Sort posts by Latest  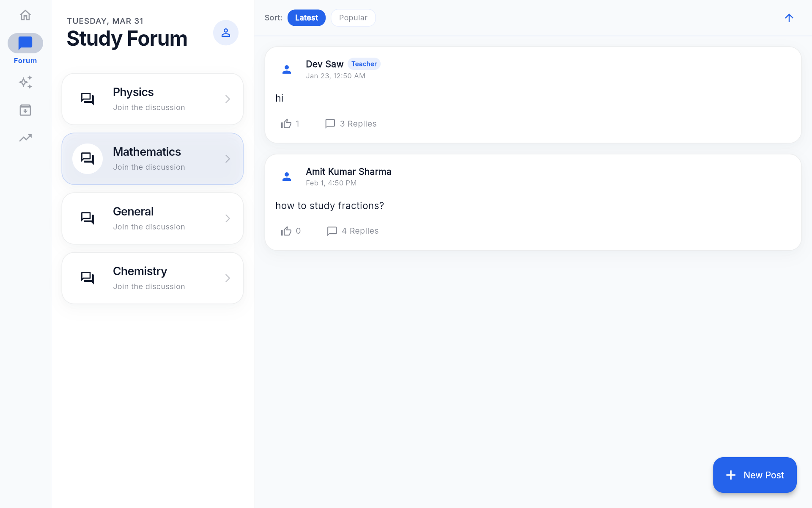307,18
